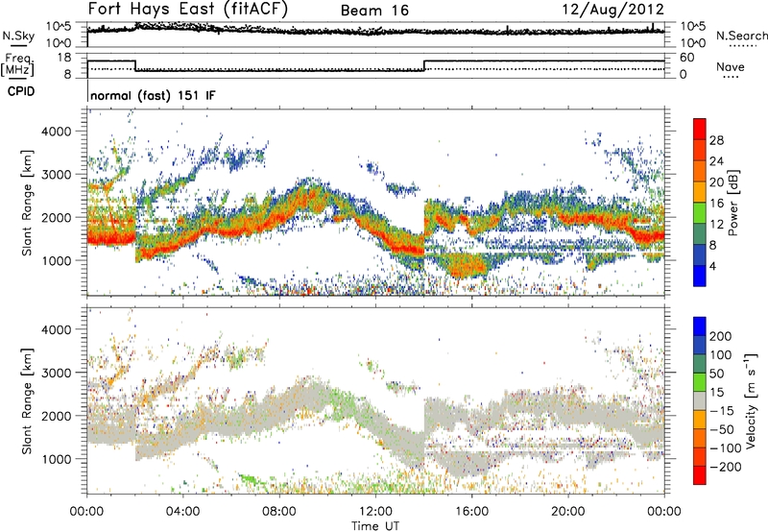This screenshot has width=768, height=532.
Task: Click the '04:00' time axis tick
Action: pyautogui.click(x=182, y=511)
